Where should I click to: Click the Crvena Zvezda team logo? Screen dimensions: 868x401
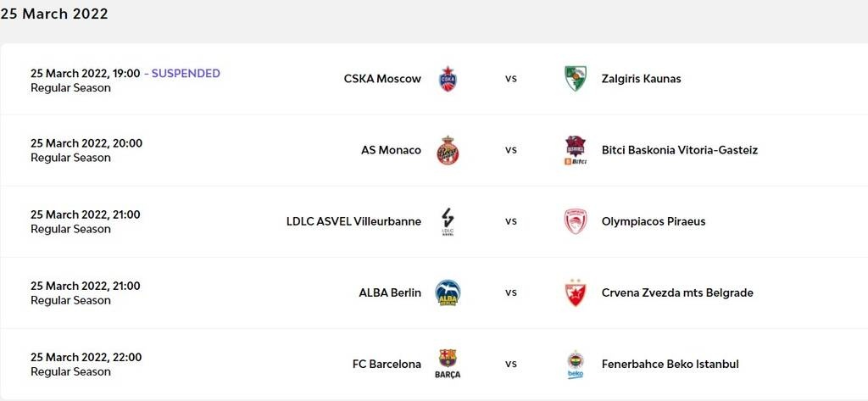click(576, 292)
